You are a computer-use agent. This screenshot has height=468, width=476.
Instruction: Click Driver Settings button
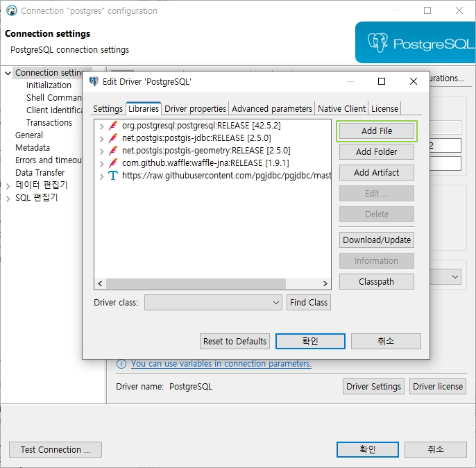pos(373,386)
